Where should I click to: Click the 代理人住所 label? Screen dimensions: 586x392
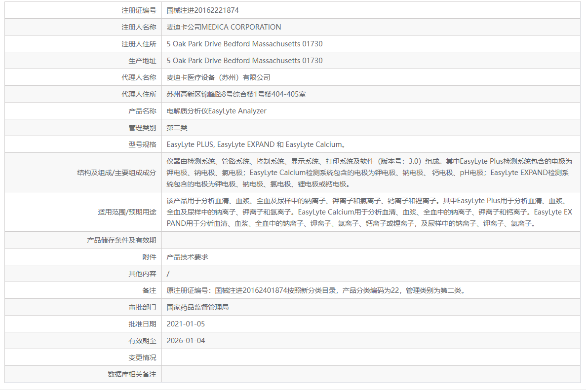[139, 95]
